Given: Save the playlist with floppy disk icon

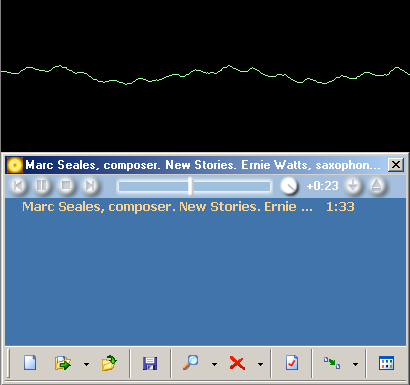Looking at the screenshot, I should click(150, 363).
